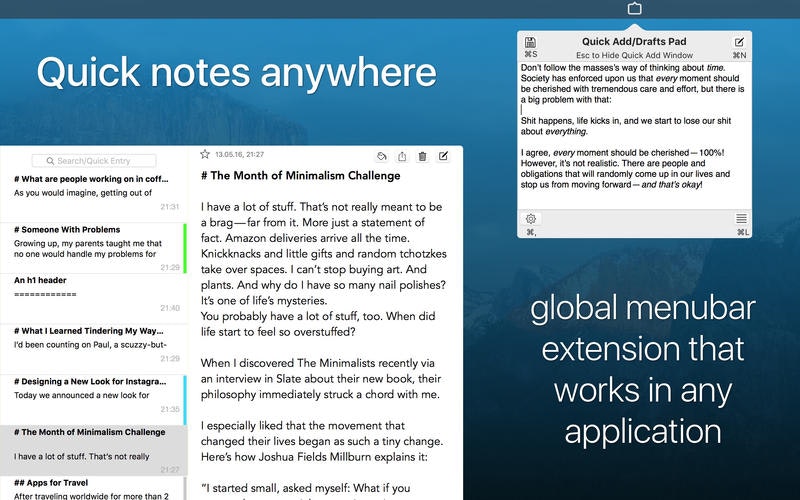Click preview "I'd been counting on Paul"
Image resolution: width=800 pixels, height=500 pixels.
90,344
